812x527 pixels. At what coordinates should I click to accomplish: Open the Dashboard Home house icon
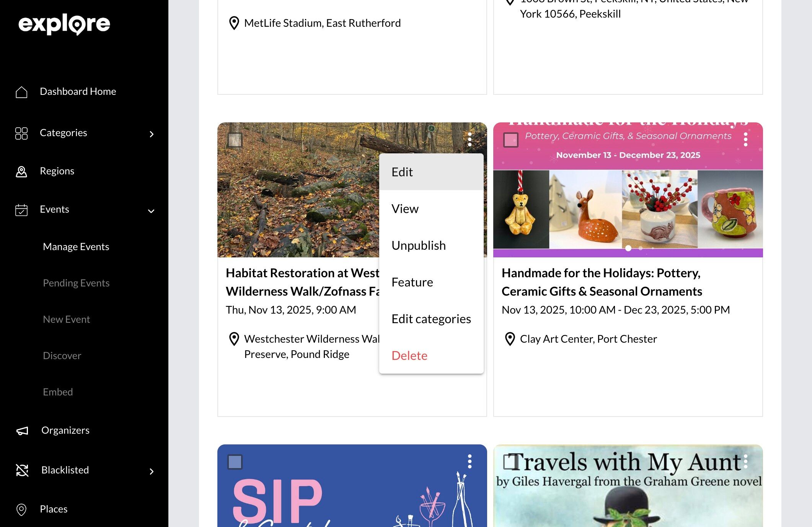pyautogui.click(x=21, y=92)
